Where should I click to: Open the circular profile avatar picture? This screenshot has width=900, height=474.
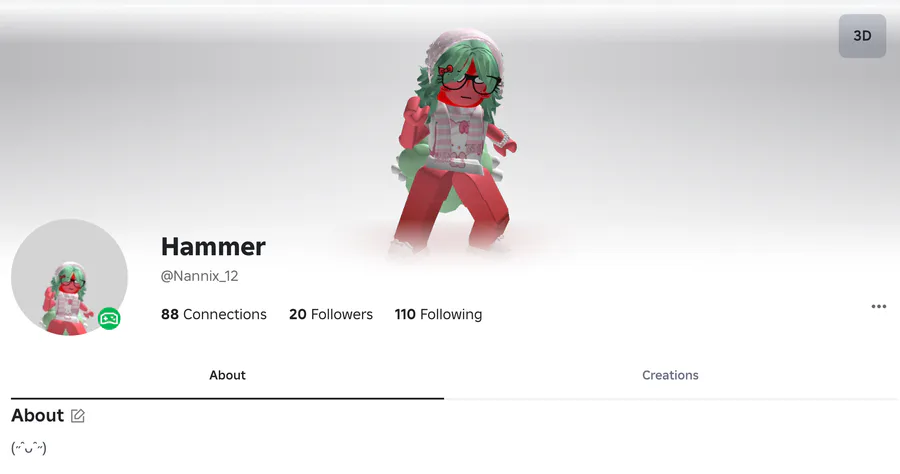pyautogui.click(x=69, y=277)
